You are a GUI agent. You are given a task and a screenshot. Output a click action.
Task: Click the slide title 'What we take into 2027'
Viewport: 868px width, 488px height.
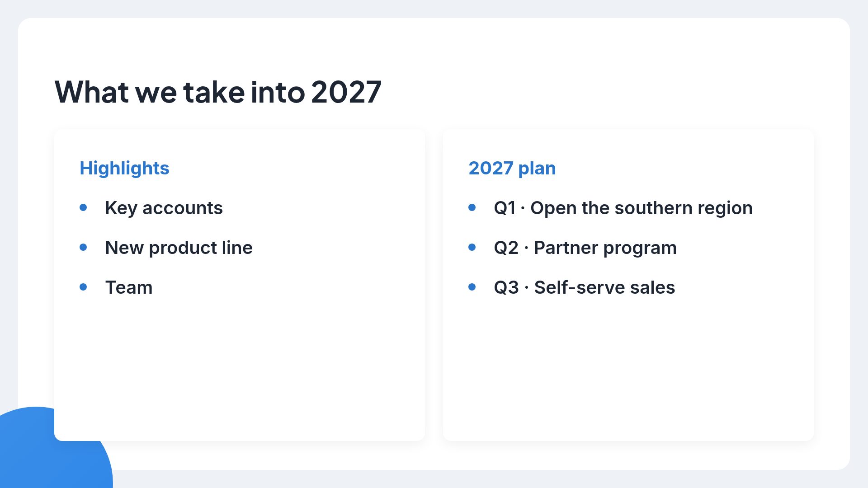click(x=218, y=92)
